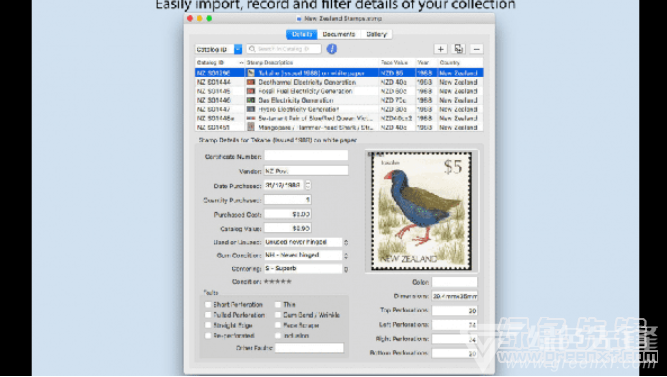Sort by Face Value column header

[x=394, y=63]
